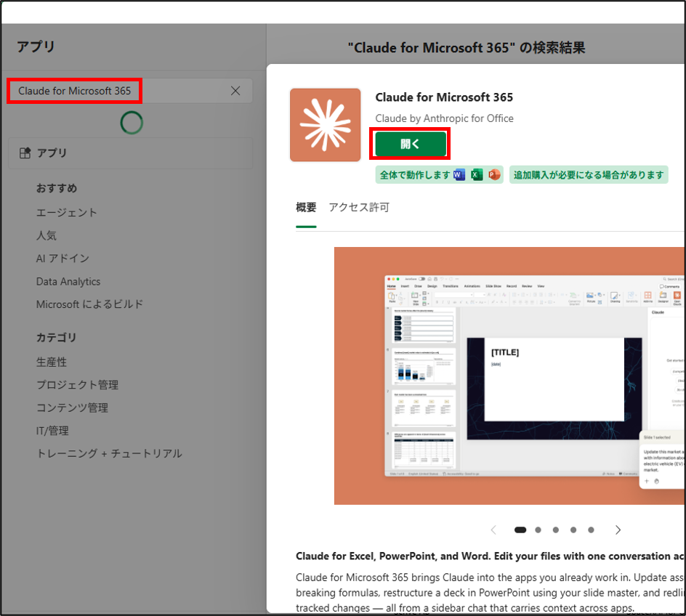Jump to the fourth carousel dot

click(573, 530)
